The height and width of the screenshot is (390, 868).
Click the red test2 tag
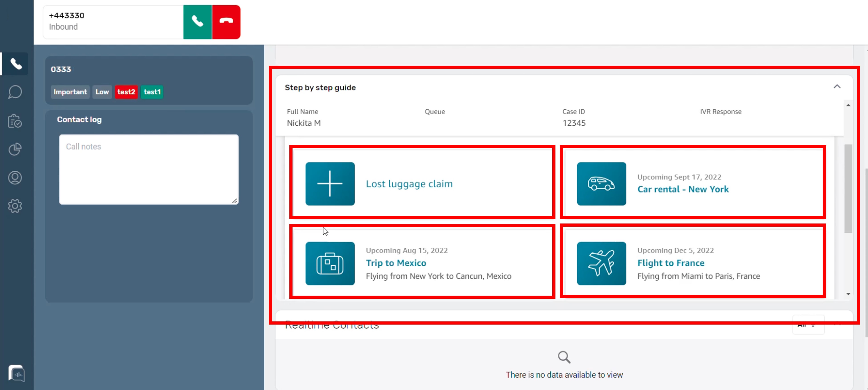[x=126, y=92]
